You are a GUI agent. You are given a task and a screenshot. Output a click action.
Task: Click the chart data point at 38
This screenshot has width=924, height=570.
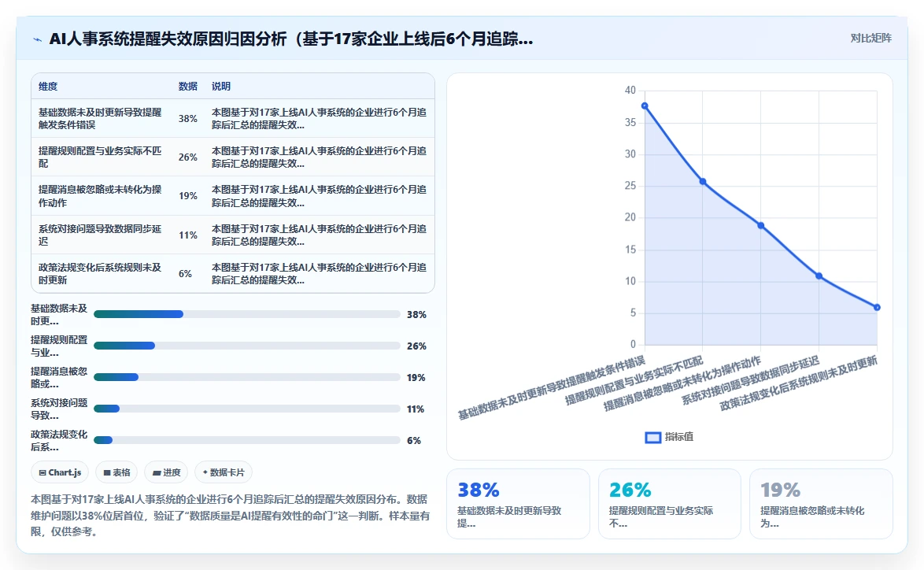(645, 106)
